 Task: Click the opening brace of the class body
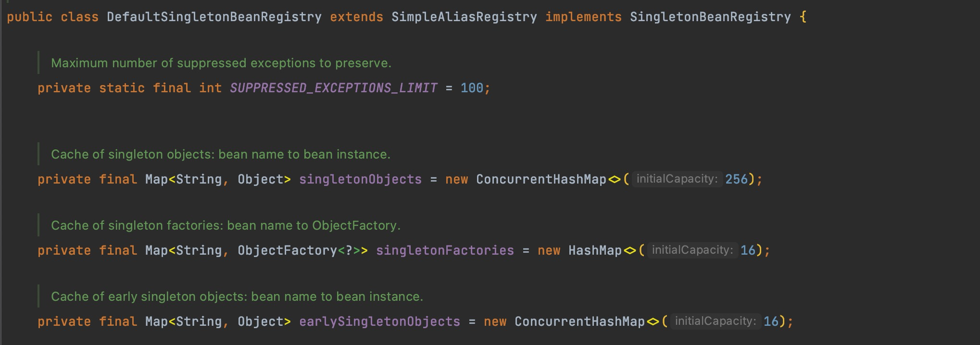[x=803, y=17]
